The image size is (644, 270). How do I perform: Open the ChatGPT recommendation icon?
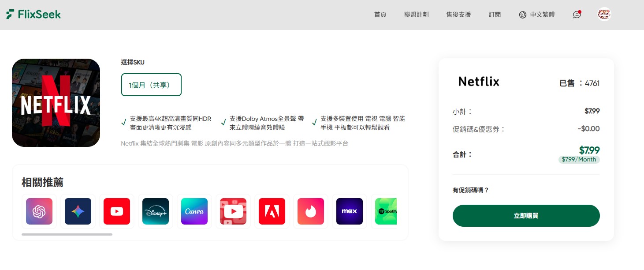pos(39,211)
